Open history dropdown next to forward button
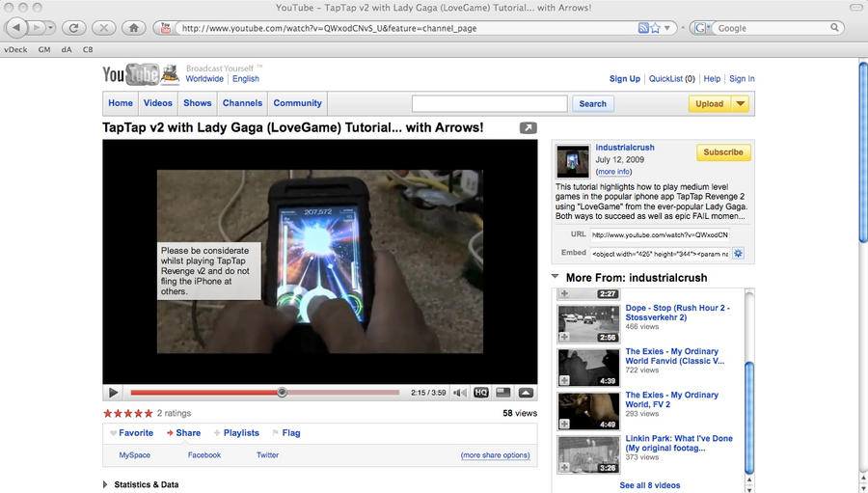 pyautogui.click(x=50, y=27)
